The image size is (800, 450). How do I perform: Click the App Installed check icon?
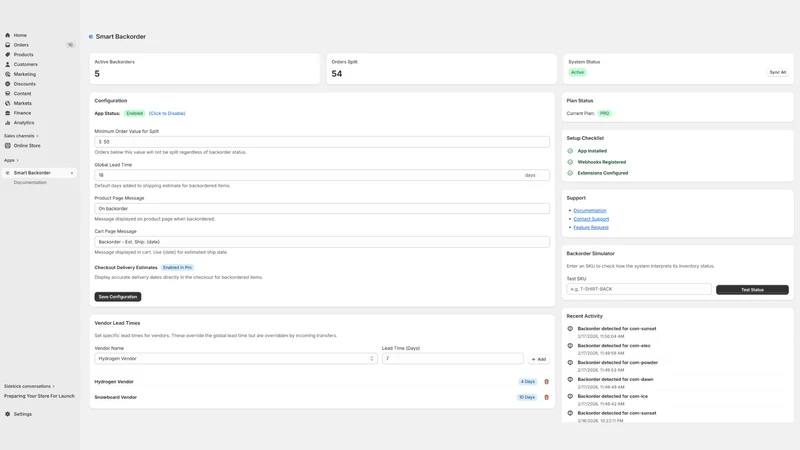pyautogui.click(x=570, y=151)
